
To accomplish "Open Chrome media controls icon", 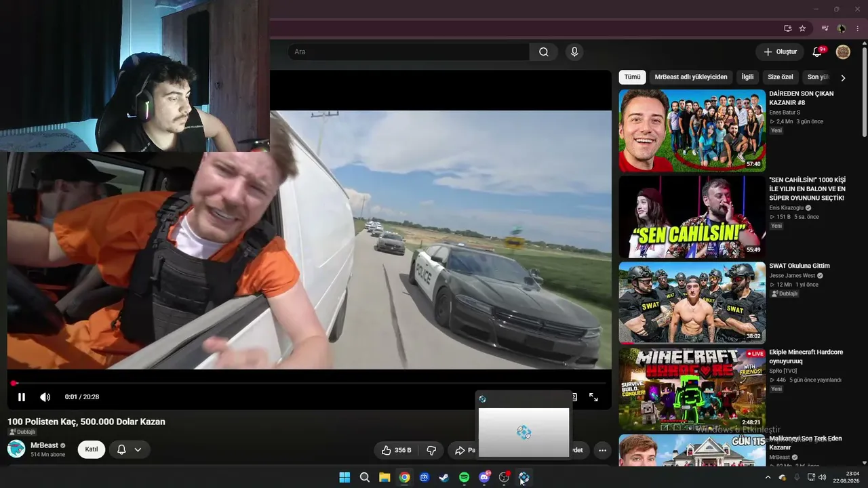I will pyautogui.click(x=825, y=28).
